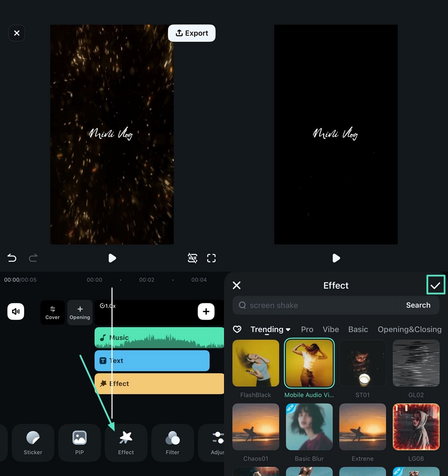Image resolution: width=448 pixels, height=476 pixels.
Task: Play the left preview video
Action: 112,258
